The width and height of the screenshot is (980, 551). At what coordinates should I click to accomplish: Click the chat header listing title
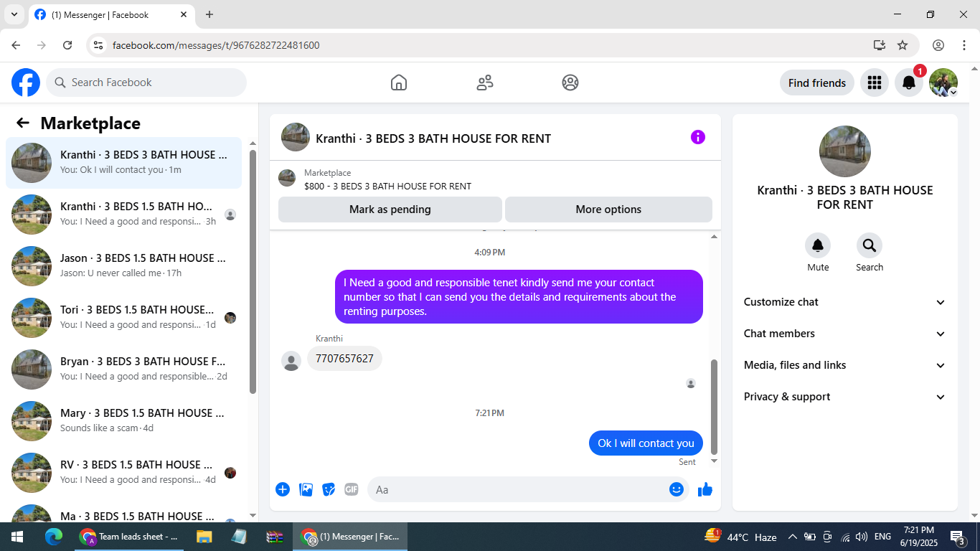click(x=433, y=138)
